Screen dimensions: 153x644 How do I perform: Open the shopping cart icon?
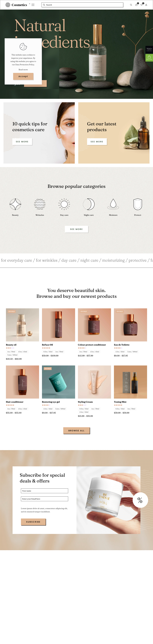click(x=136, y=5)
